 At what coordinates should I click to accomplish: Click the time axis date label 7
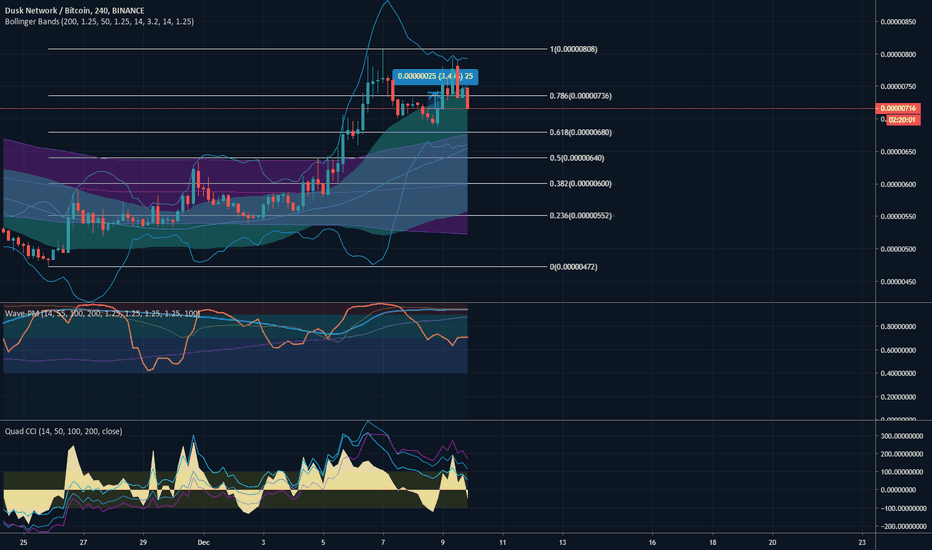pos(383,542)
